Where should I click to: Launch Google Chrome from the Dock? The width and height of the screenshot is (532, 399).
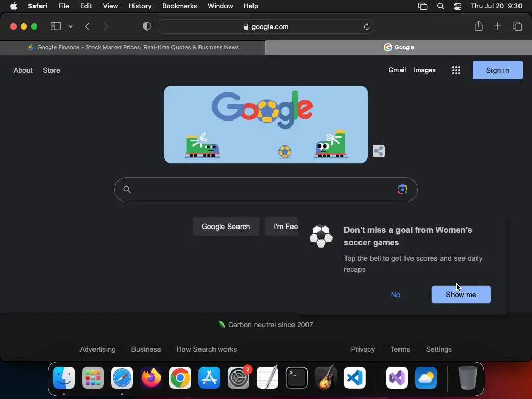pyautogui.click(x=180, y=378)
